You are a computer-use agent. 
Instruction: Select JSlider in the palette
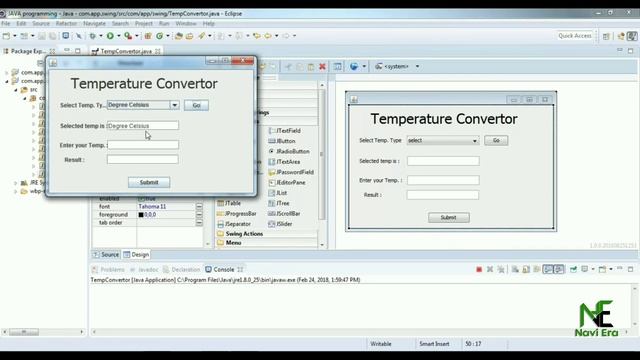(280, 224)
